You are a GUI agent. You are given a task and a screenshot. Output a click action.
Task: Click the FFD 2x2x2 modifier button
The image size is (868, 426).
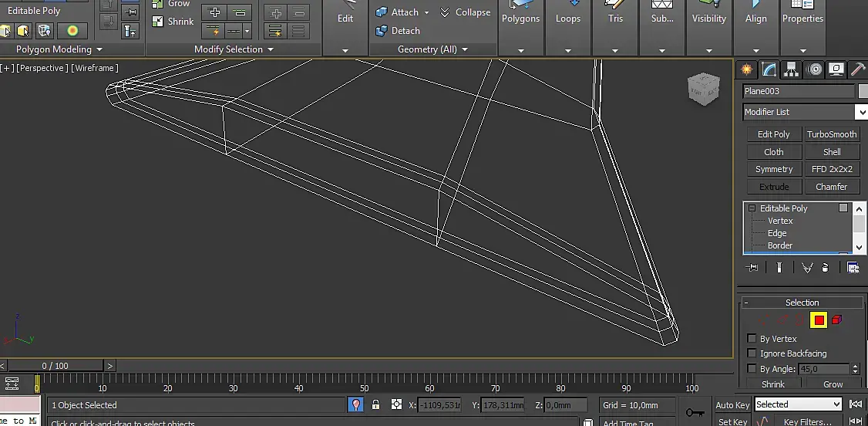pos(832,169)
